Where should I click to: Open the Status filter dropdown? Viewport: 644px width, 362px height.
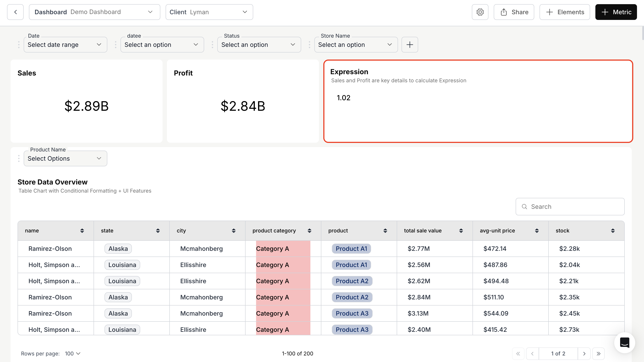click(259, 44)
